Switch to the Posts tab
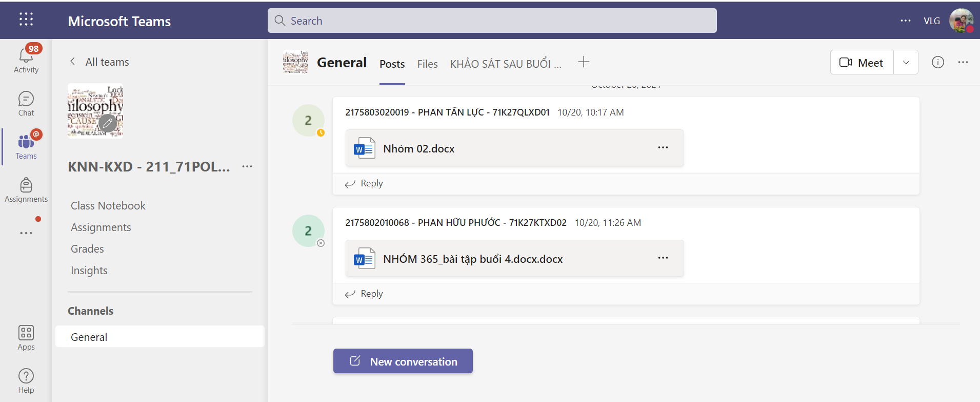980x402 pixels. [x=392, y=64]
